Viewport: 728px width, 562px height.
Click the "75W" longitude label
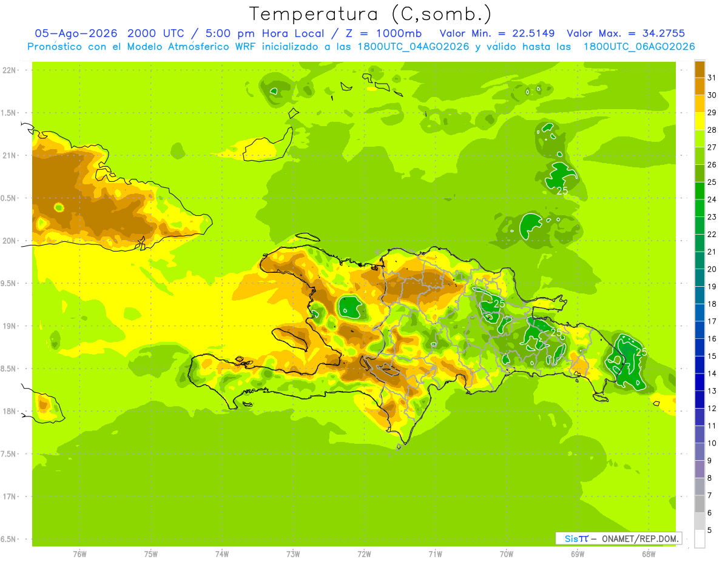click(x=151, y=554)
